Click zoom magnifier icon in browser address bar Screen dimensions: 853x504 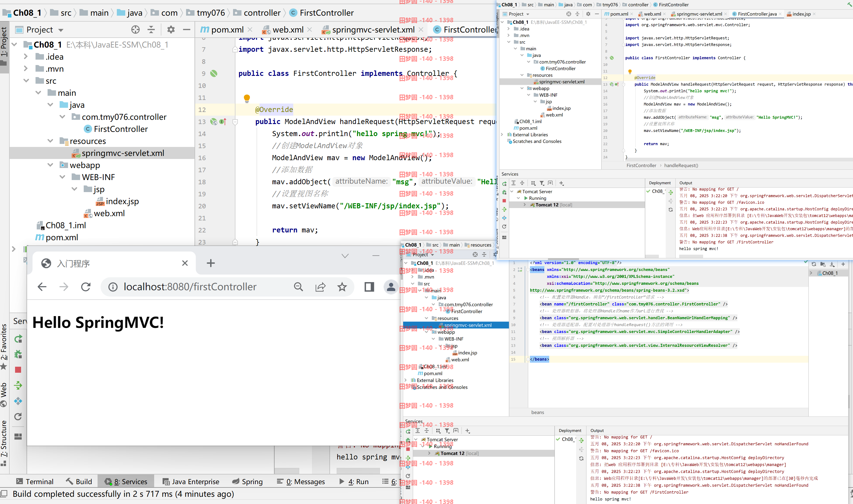click(298, 287)
